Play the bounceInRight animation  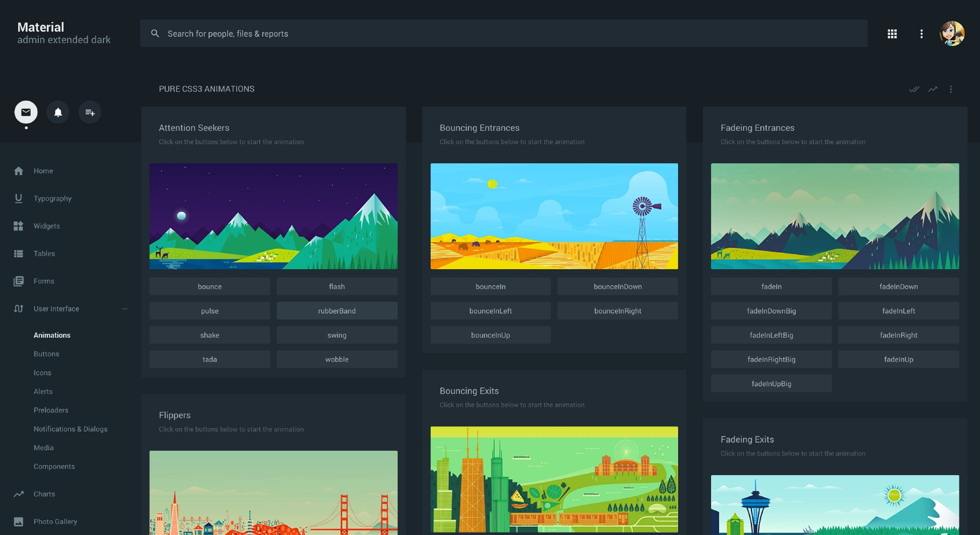click(618, 311)
